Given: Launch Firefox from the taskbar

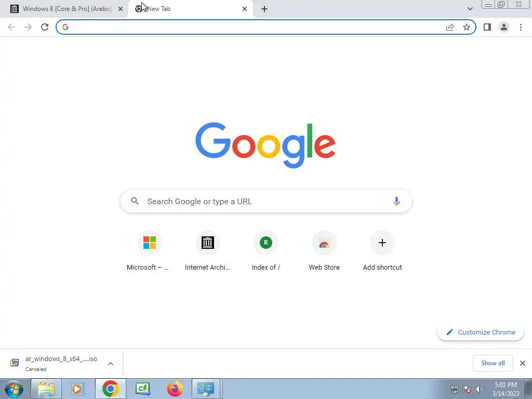Looking at the screenshot, I should tap(175, 389).
